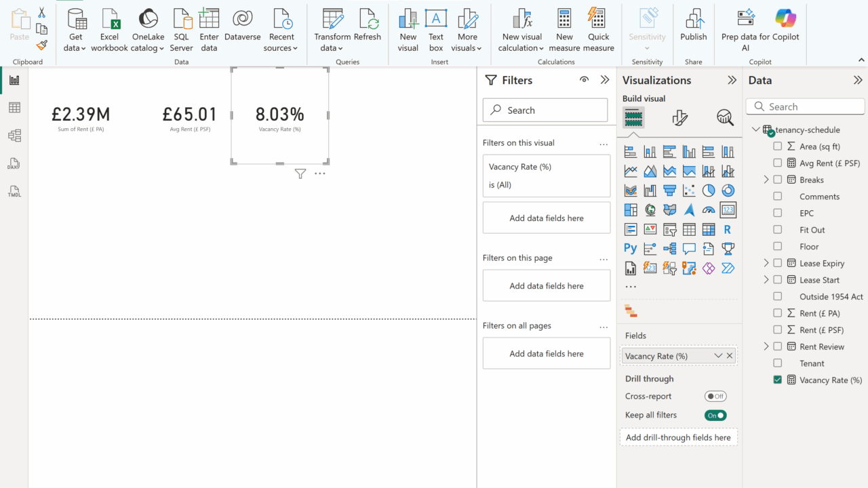Open TMDL view in left sidebar
This screenshot has width=868, height=488.
(14, 191)
